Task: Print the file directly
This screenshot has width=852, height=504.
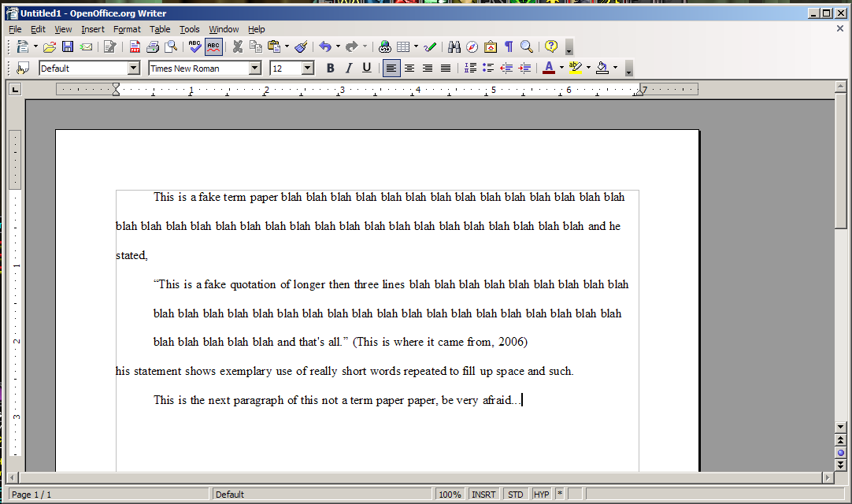Action: click(153, 47)
